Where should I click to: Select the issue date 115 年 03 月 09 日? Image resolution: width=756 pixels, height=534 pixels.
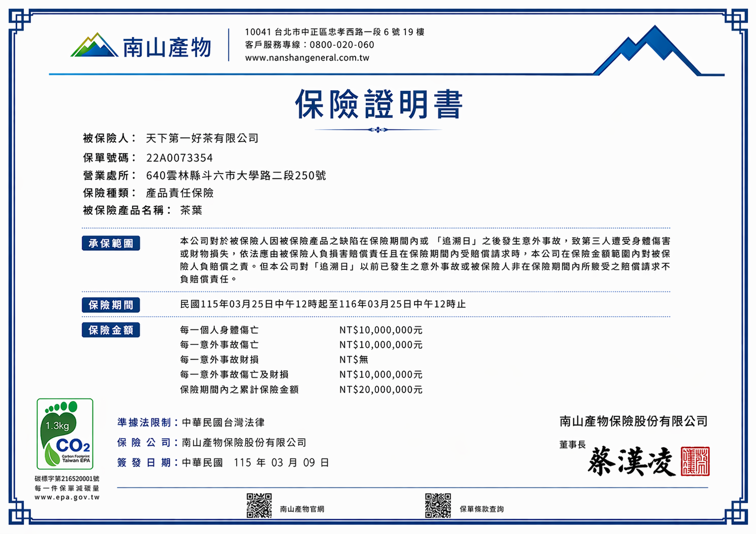[281, 463]
